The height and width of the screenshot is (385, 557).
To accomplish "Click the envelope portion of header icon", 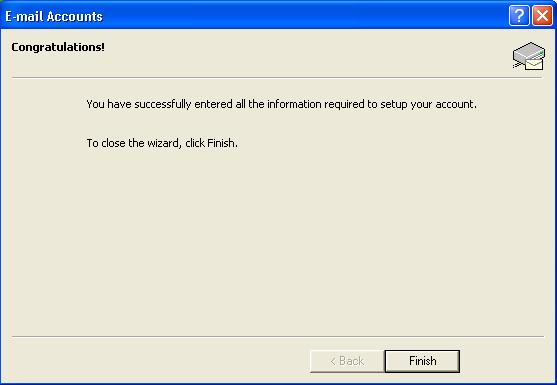I will (x=534, y=64).
